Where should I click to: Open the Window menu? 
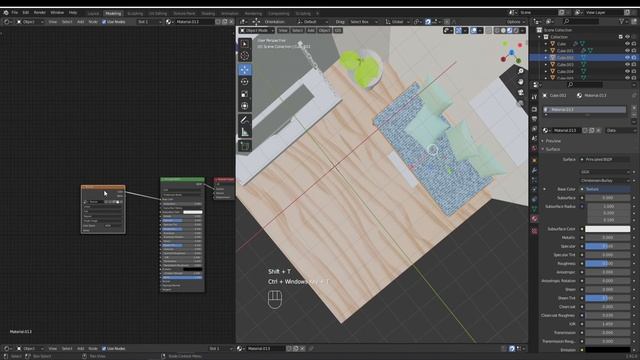point(57,13)
